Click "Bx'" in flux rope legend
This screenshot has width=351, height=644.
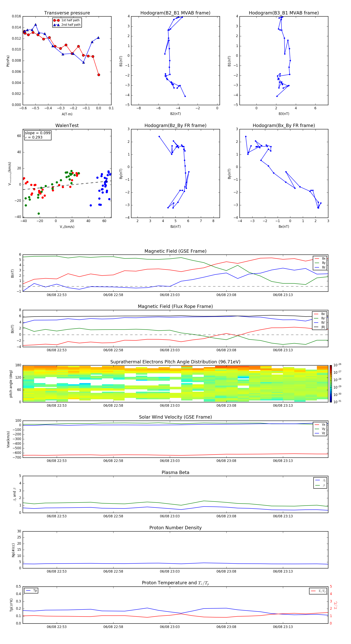tap(323, 314)
